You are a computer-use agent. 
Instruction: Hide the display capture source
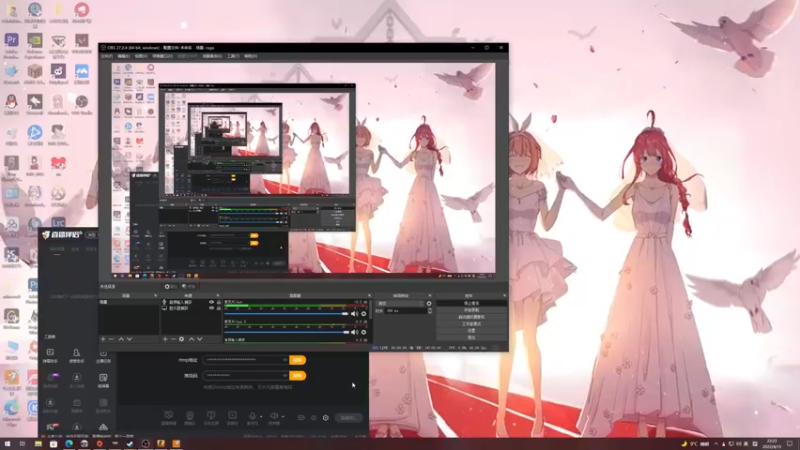[211, 308]
